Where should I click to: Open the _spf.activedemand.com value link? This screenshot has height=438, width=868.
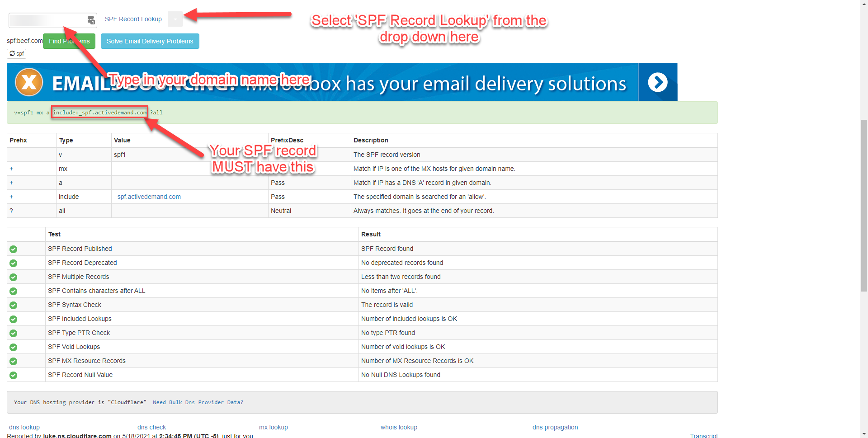147,197
